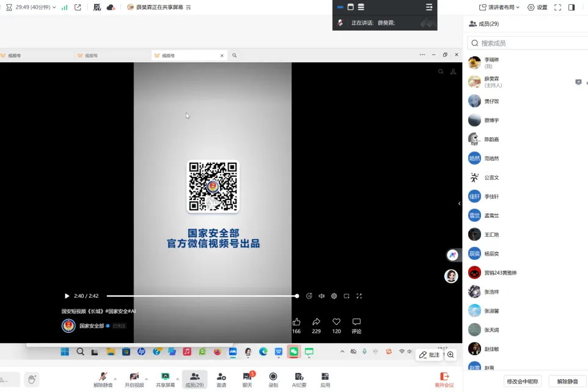Image resolution: width=588 pixels, height=392 pixels.
Task: Start 录制 recording
Action: (x=273, y=379)
